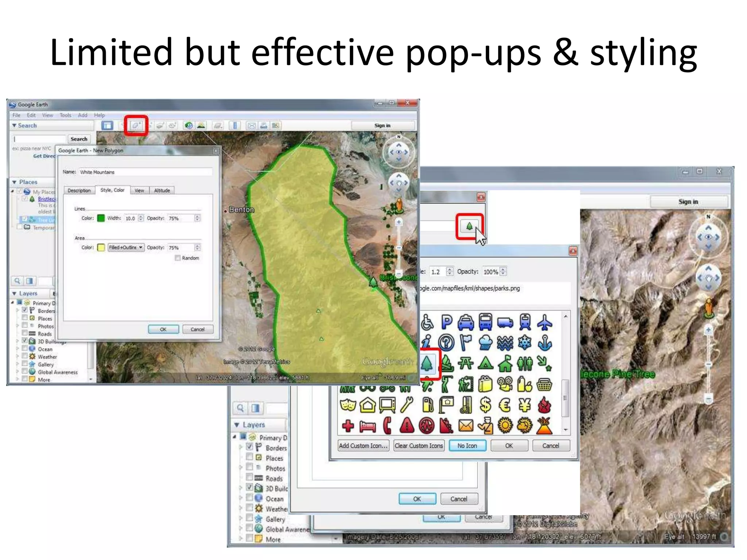Click the ruler toolbar icon

[x=235, y=126]
